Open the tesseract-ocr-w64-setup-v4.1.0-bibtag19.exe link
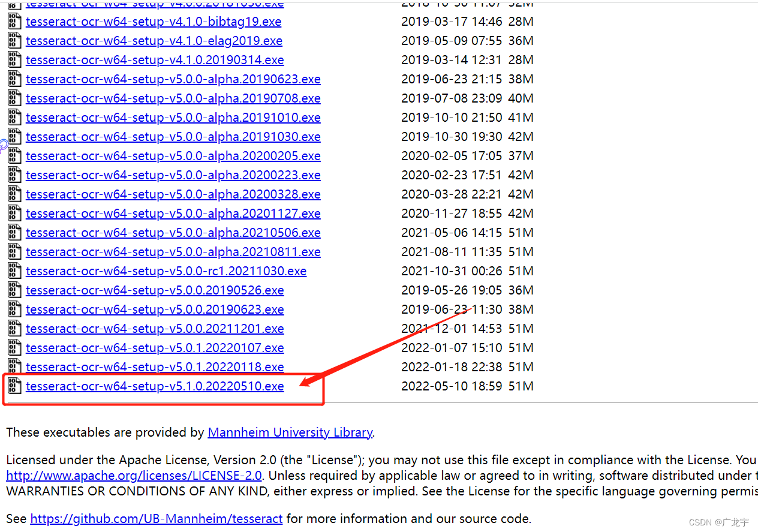The width and height of the screenshot is (758, 532). 154,22
